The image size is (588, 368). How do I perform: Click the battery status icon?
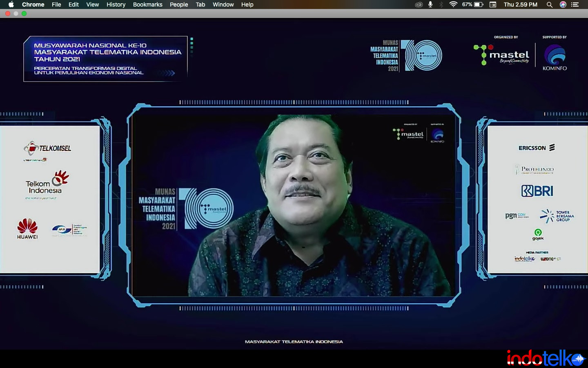[x=479, y=4]
